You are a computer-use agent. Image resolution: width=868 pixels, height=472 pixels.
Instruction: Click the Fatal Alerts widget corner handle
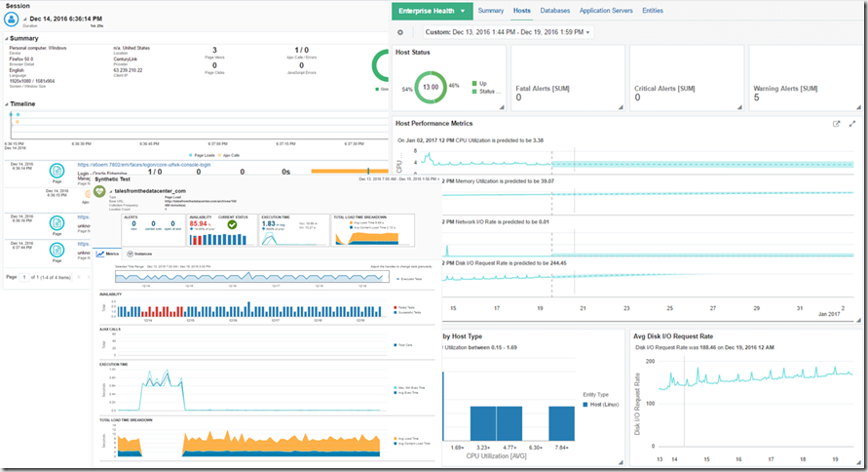coord(621,107)
